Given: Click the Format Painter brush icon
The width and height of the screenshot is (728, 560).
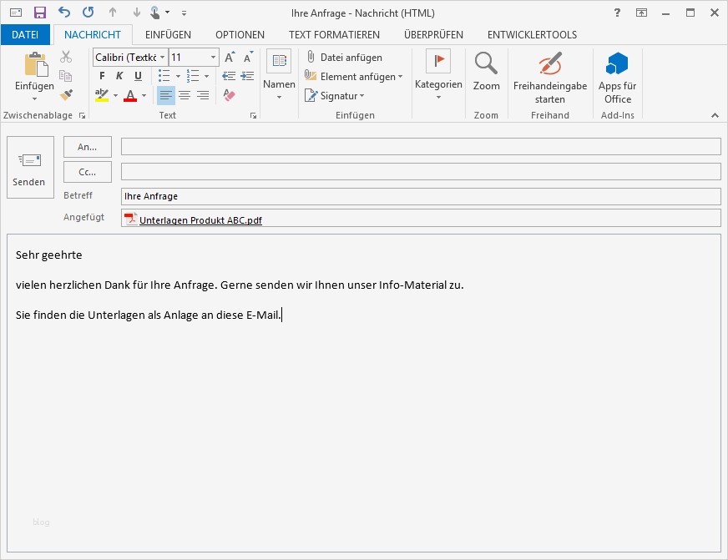Looking at the screenshot, I should click(x=66, y=95).
